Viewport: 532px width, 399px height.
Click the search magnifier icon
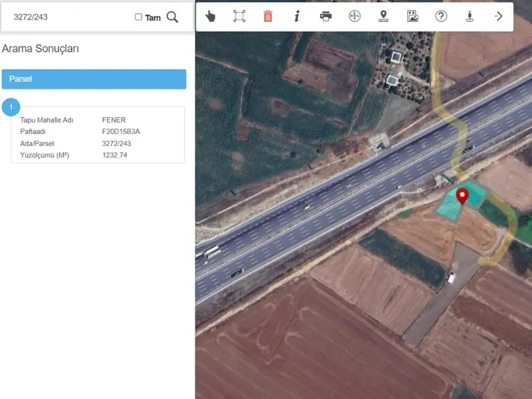(172, 17)
